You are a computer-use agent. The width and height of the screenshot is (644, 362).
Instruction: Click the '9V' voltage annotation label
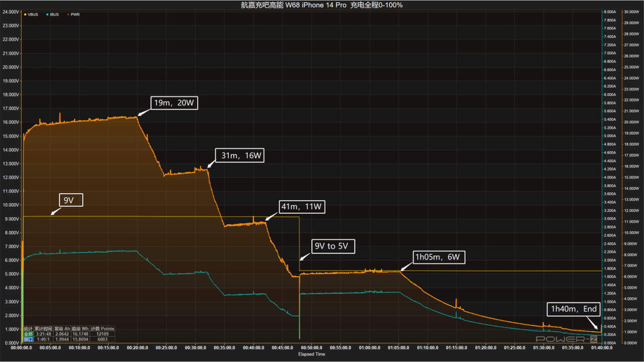[x=71, y=200]
